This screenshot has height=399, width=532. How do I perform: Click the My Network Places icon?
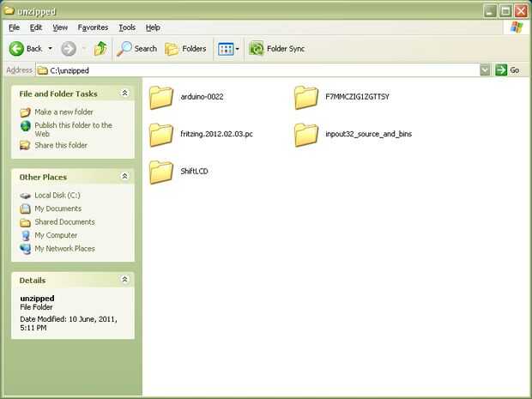click(26, 249)
